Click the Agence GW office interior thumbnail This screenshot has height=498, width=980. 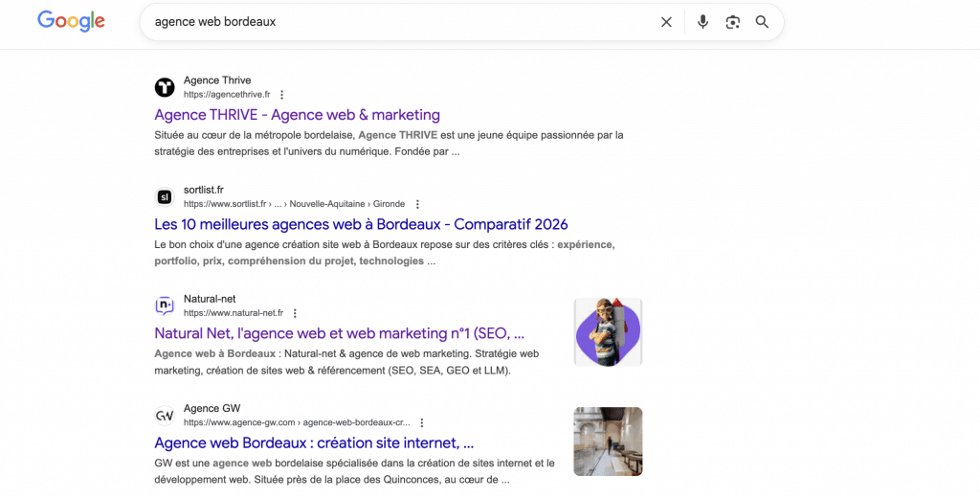click(608, 441)
